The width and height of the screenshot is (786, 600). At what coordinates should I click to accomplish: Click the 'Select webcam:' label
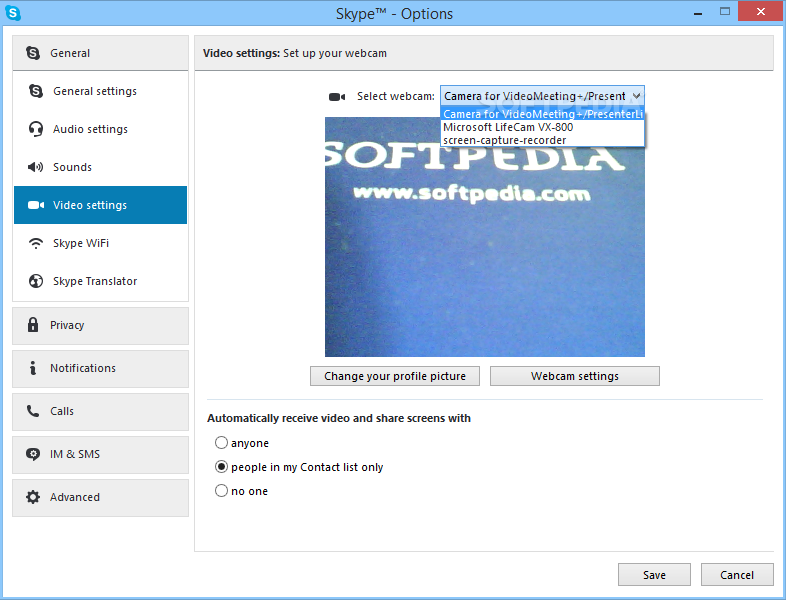click(396, 96)
